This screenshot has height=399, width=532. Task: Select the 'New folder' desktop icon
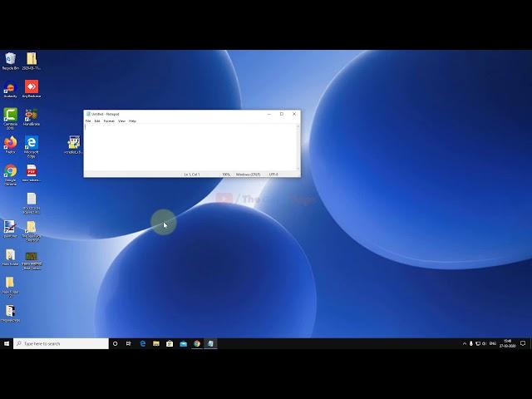[10, 257]
